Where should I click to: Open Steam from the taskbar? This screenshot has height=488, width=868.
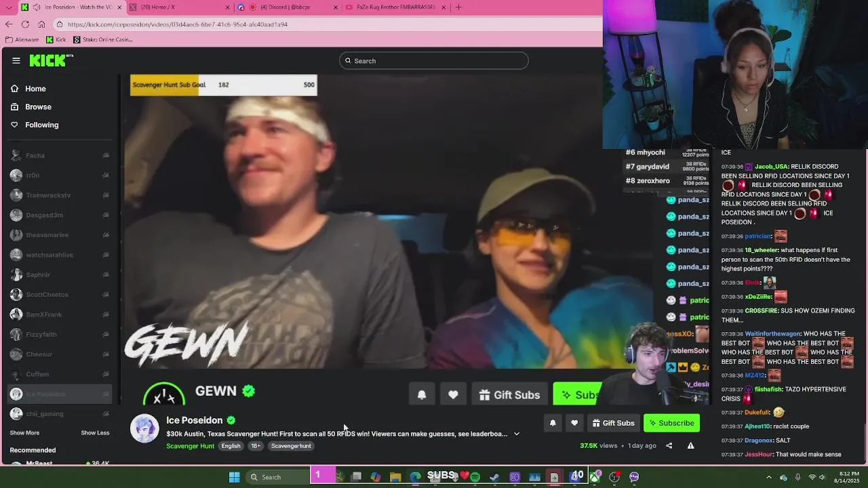pos(495,477)
